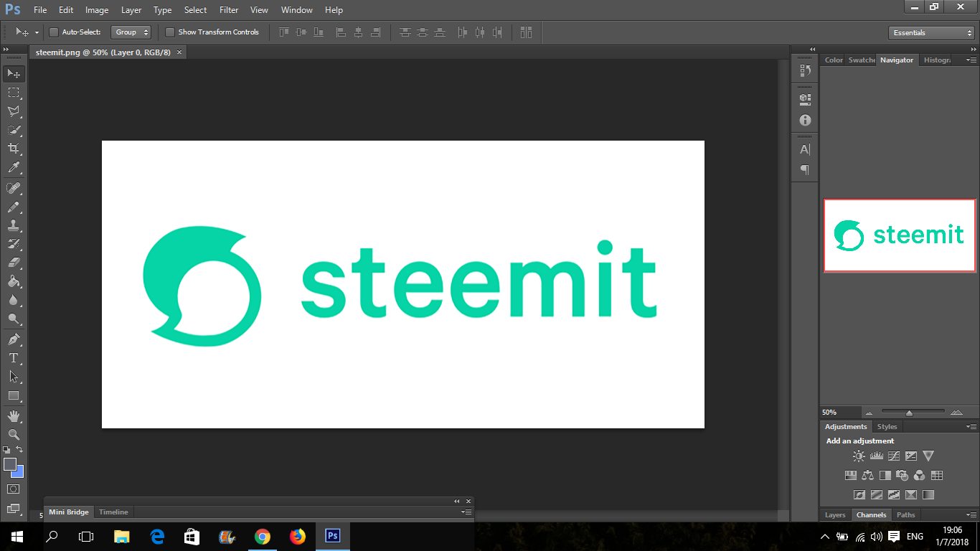Select the Brush tool

[x=14, y=207]
